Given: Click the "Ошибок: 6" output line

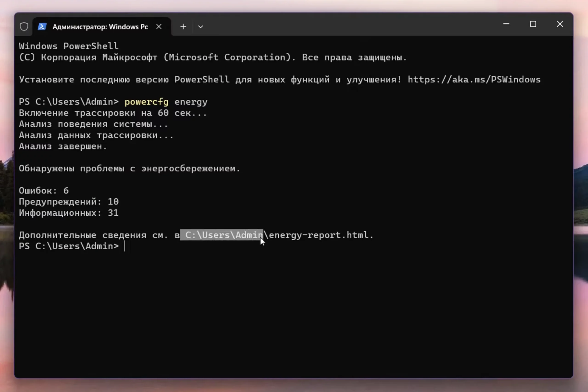Looking at the screenshot, I should tap(44, 191).
